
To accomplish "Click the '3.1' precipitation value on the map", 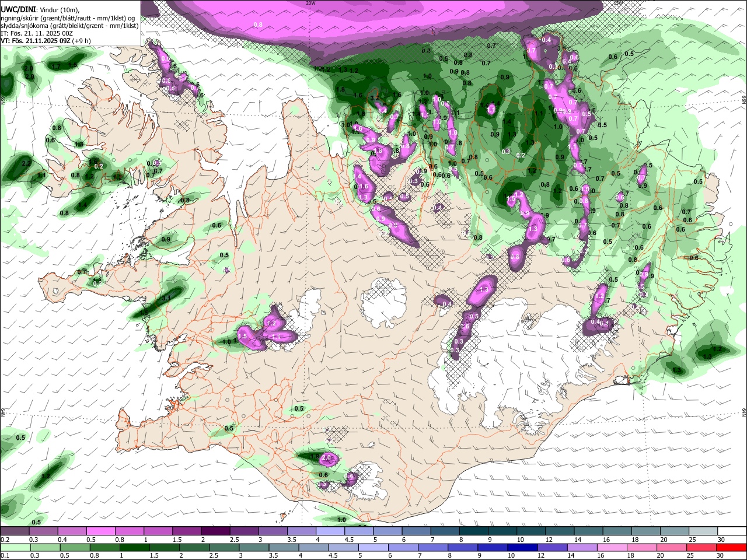I will [166, 298].
